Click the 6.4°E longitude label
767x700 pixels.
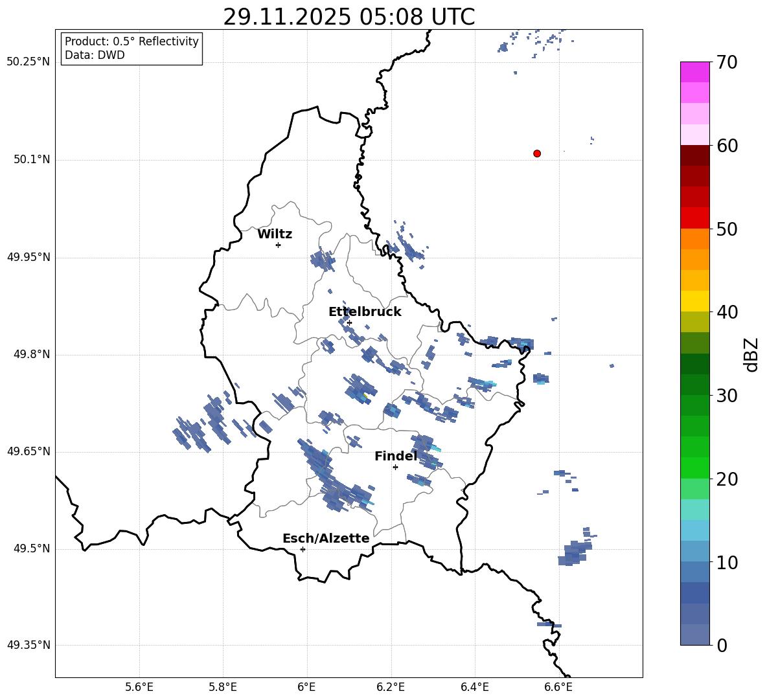[x=474, y=687]
